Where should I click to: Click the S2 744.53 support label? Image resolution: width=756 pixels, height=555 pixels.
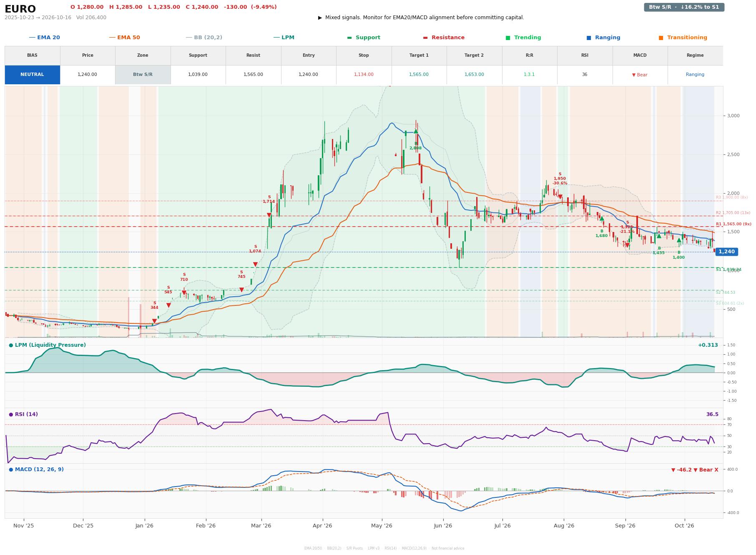click(x=726, y=293)
